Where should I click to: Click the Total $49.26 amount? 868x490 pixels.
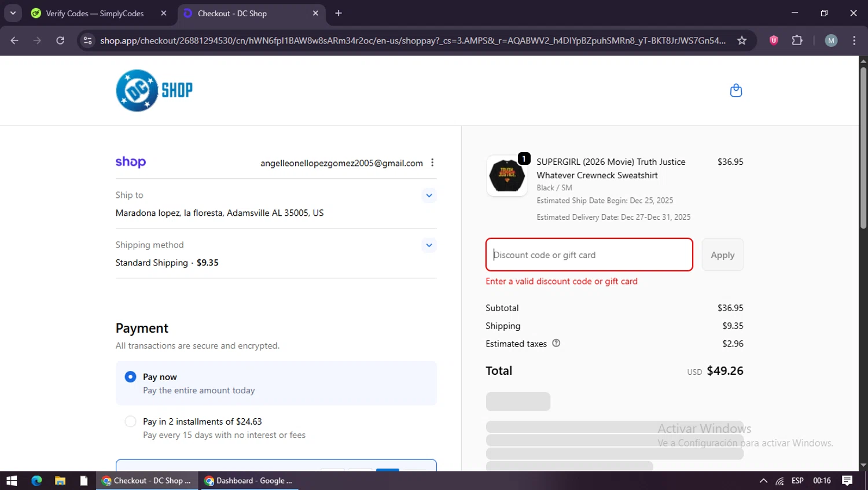tap(725, 371)
